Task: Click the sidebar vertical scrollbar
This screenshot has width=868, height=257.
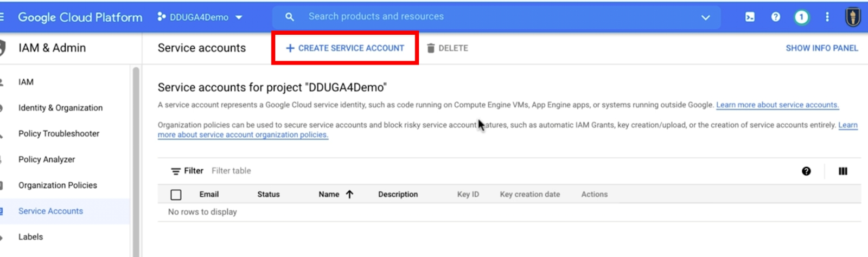Action: point(136,162)
